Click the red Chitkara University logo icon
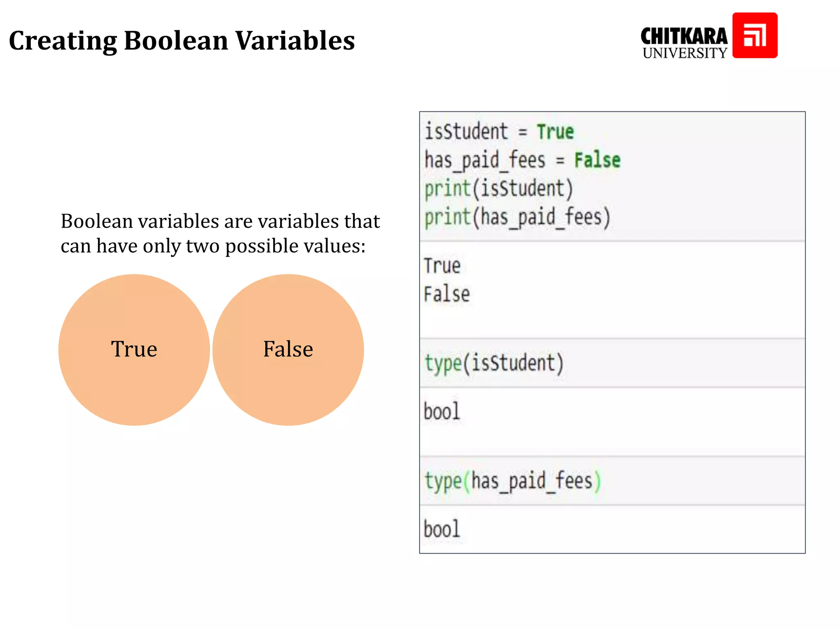Screen dimensions: 840x630 755,35
